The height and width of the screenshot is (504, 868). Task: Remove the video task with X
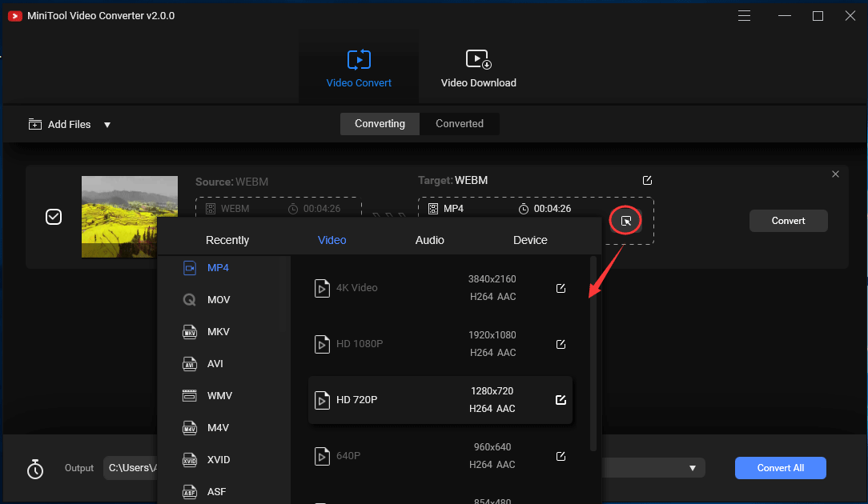[835, 174]
